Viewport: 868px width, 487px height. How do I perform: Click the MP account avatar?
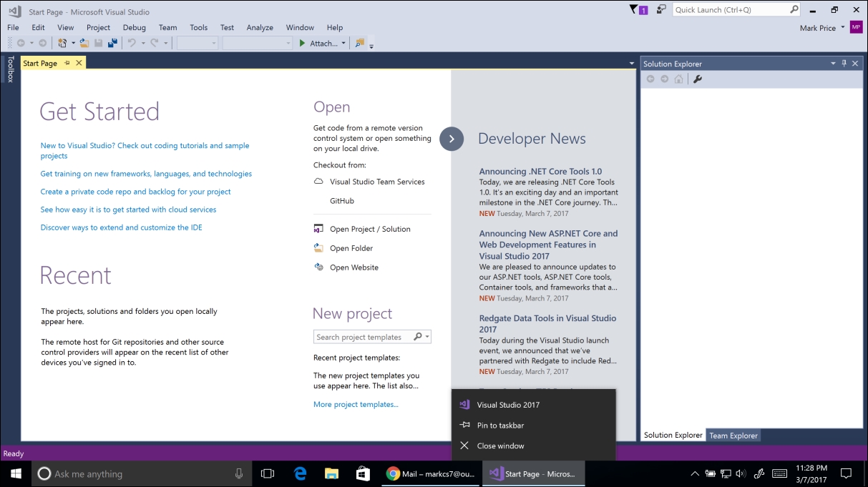pyautogui.click(x=856, y=27)
